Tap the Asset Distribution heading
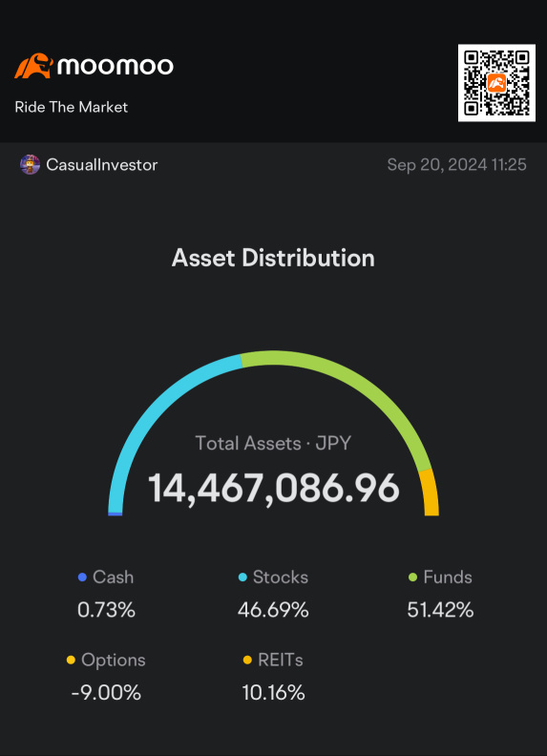547x756 pixels. pyautogui.click(x=273, y=258)
